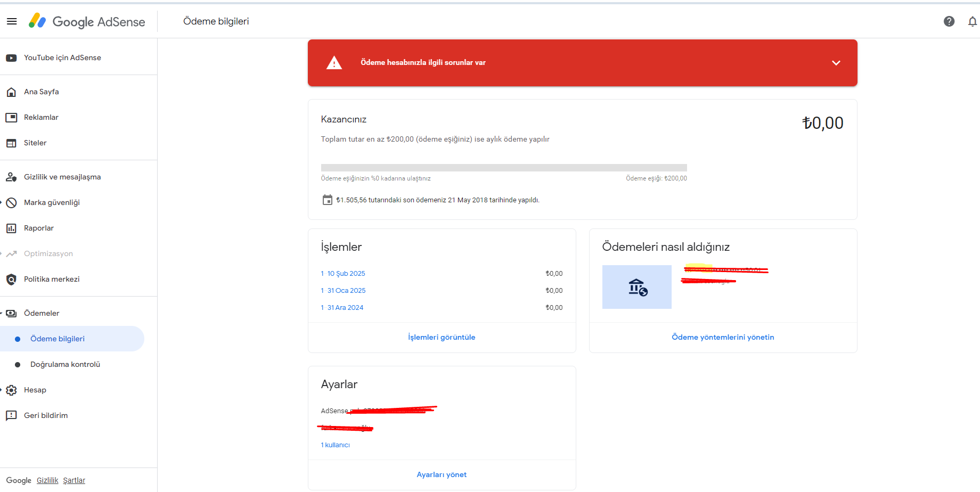Click Ödeme yöntemlerini yönetin link
This screenshot has height=492, width=980.
(x=723, y=337)
